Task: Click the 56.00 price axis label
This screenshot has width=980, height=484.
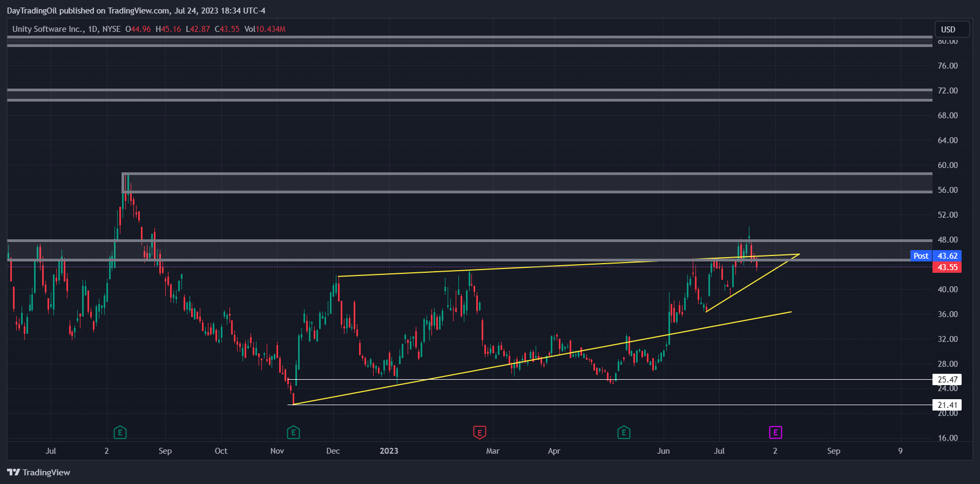Action: coord(948,190)
